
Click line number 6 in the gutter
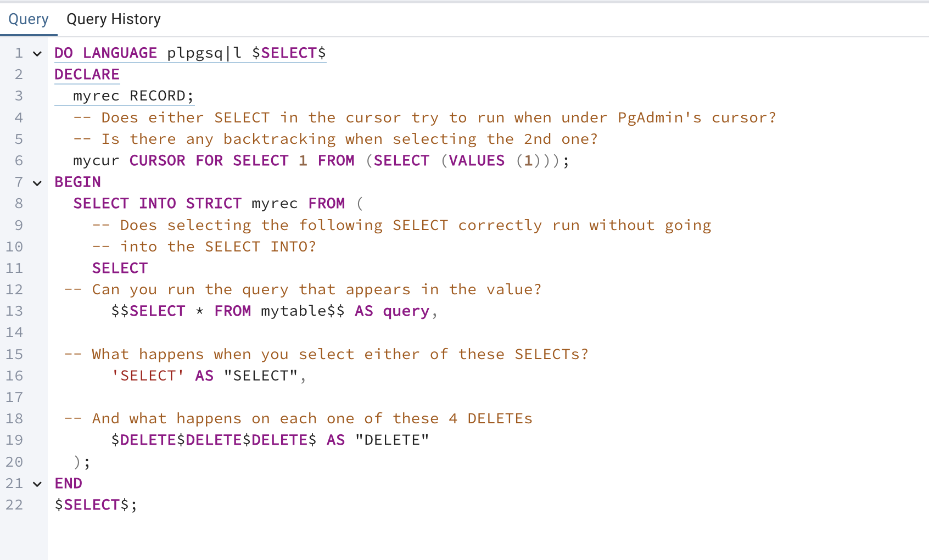coord(19,161)
